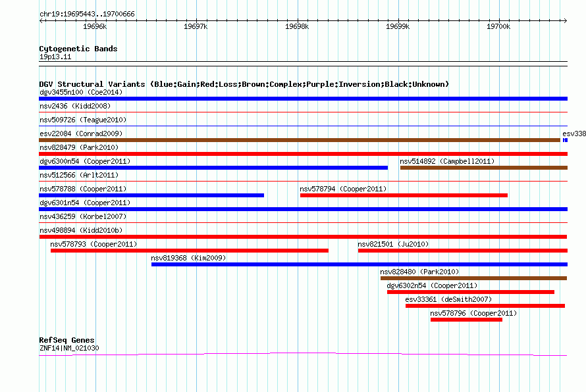Screen dimensions: 586x392
Task: Click the RefSeq Genes track title
Action: tap(67, 340)
